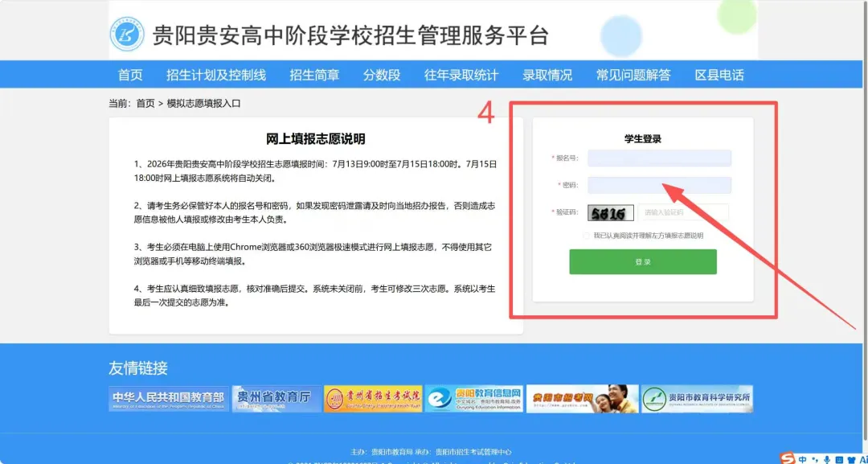Open 录取情况 navigation item
The width and height of the screenshot is (868, 464).
547,75
